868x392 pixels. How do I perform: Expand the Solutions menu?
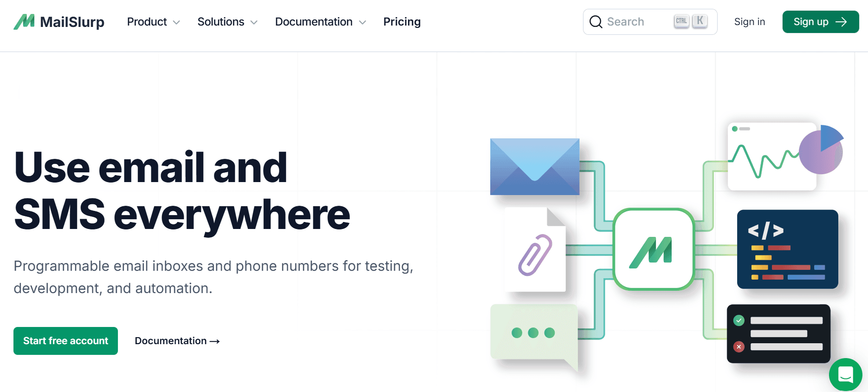coord(227,22)
